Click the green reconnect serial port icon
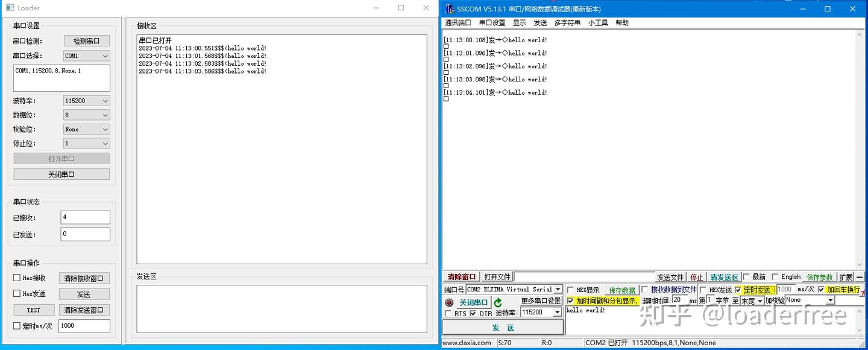The image size is (868, 350). [x=498, y=302]
